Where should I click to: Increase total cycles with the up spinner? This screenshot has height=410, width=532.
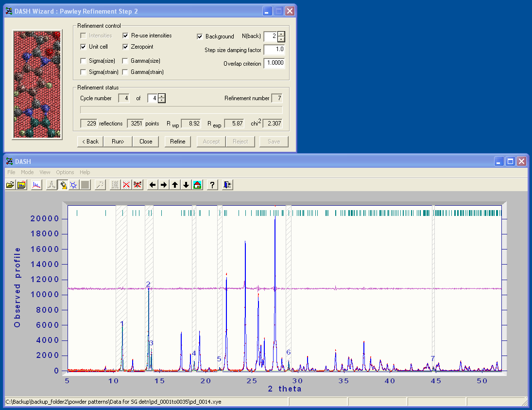(x=162, y=96)
